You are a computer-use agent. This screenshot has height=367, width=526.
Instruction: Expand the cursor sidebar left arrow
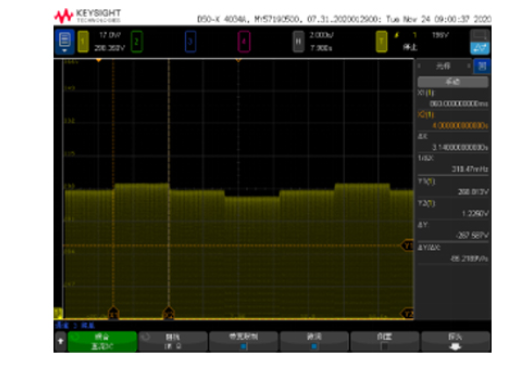point(420,66)
